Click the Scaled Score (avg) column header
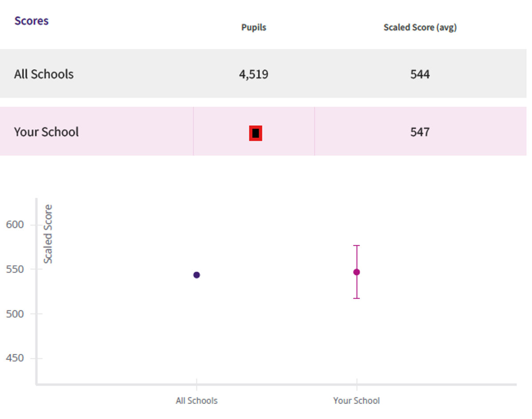532x419 pixels. (x=420, y=27)
